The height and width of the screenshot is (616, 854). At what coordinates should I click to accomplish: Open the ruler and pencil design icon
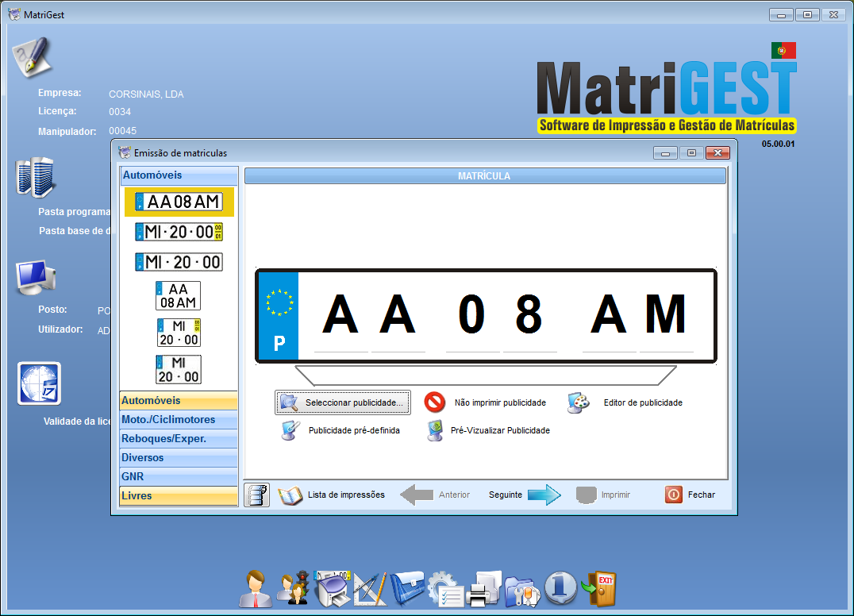click(371, 589)
